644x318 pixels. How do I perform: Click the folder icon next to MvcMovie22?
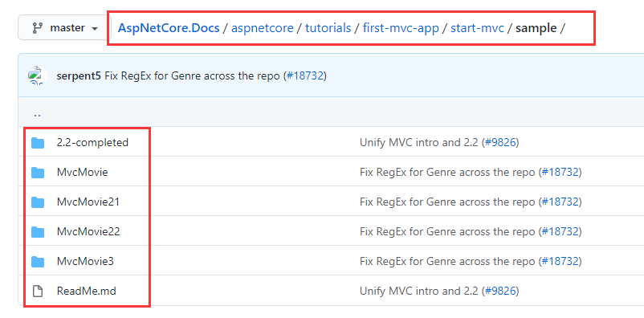click(x=38, y=232)
